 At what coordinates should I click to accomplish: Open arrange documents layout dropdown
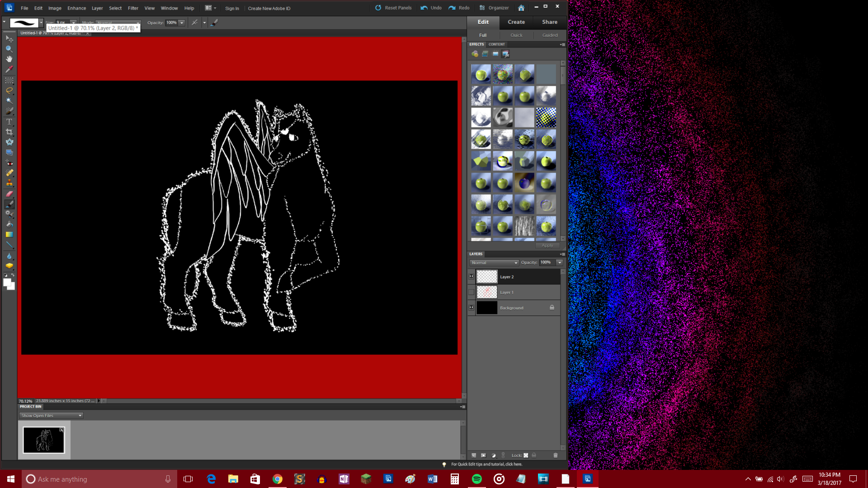(x=211, y=8)
